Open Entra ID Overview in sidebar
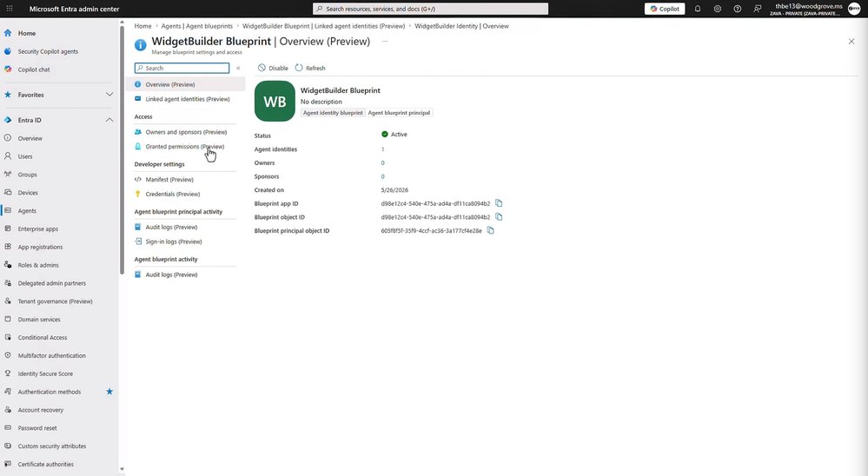Viewport: 868px width, 476px height. click(30, 138)
